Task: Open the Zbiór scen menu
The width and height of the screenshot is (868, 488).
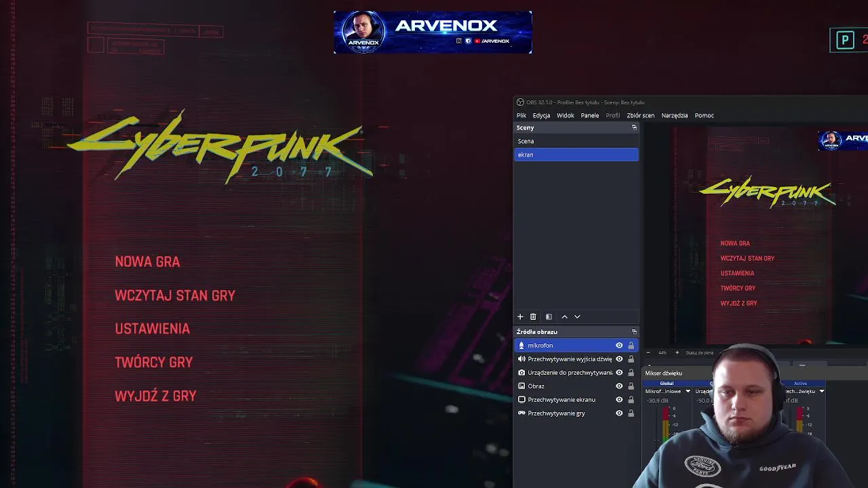Action: point(641,115)
